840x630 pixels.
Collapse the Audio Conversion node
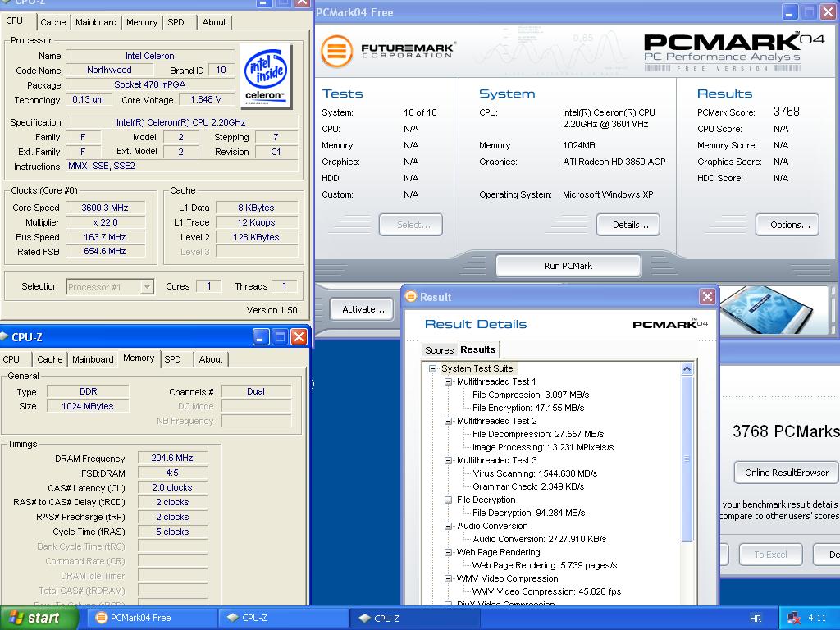tap(448, 526)
